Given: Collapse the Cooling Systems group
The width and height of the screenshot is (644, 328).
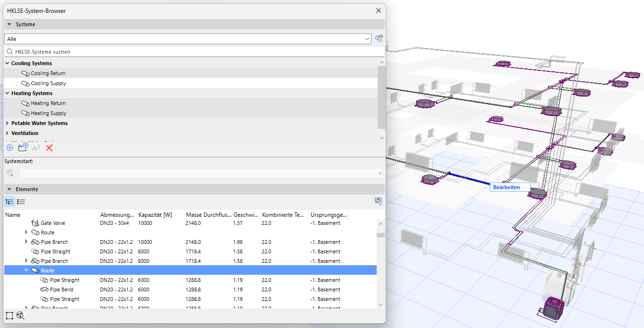Looking at the screenshot, I should click(x=7, y=63).
